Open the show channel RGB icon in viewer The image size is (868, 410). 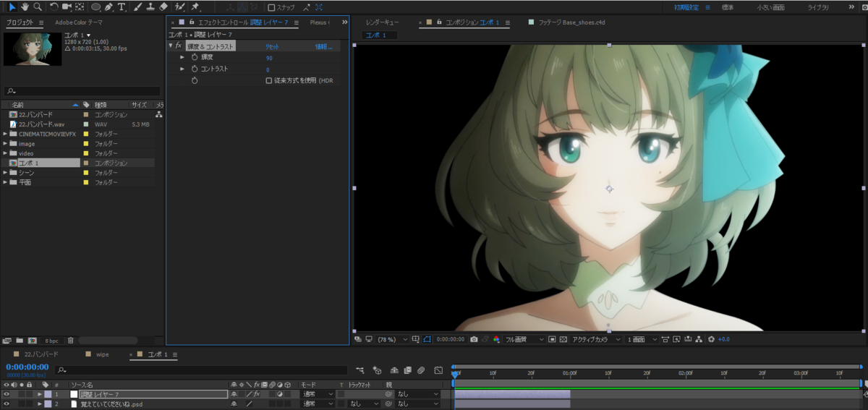495,338
